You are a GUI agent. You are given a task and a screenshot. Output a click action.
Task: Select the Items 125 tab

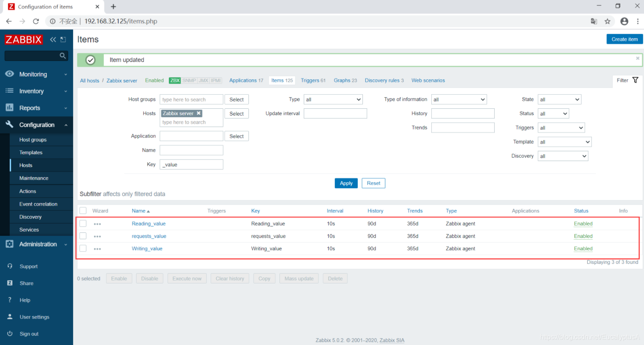click(282, 80)
